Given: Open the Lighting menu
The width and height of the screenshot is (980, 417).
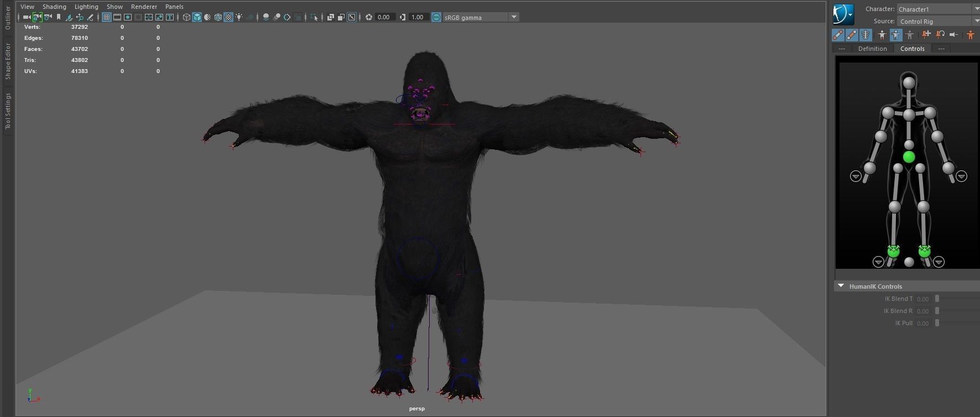Looking at the screenshot, I should [x=86, y=7].
